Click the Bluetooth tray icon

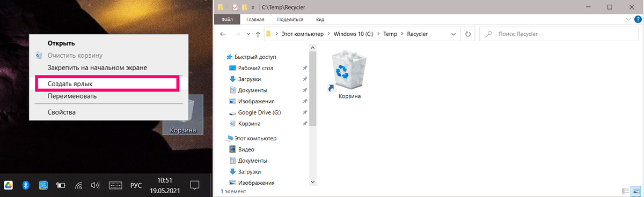click(x=25, y=185)
